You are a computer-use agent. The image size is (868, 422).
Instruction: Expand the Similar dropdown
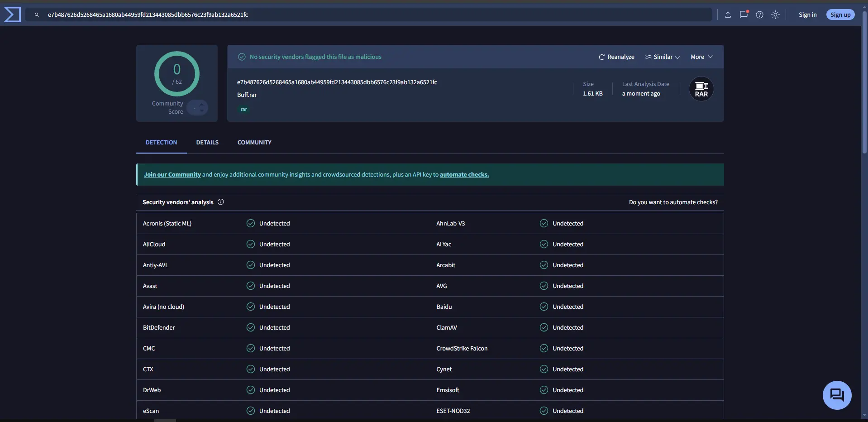(x=663, y=57)
